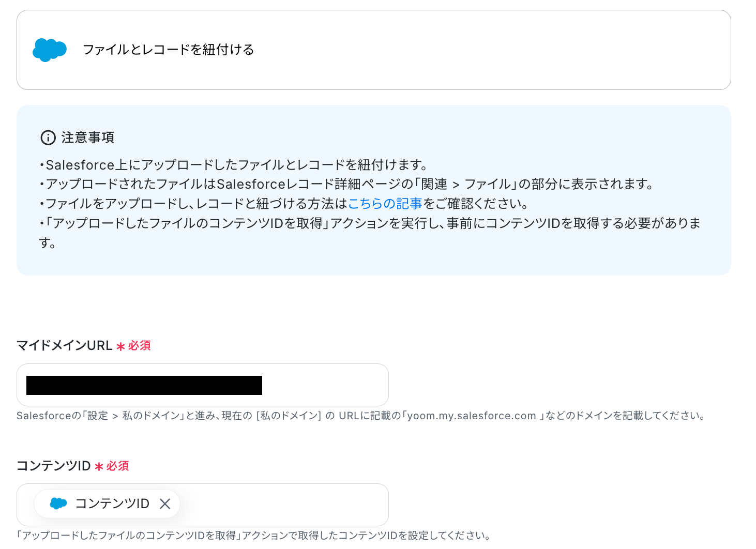Open the こちらの記事 link
The width and height of the screenshot is (756, 549).
(385, 204)
